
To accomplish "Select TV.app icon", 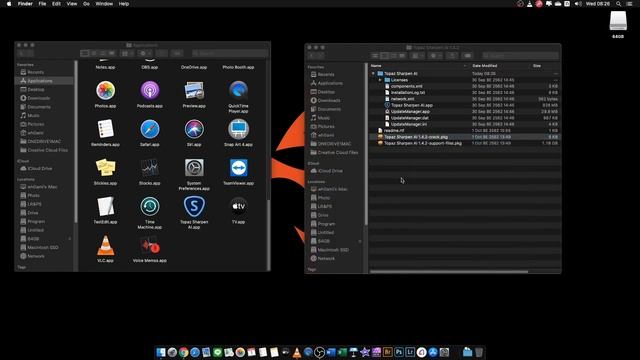I will click(238, 207).
